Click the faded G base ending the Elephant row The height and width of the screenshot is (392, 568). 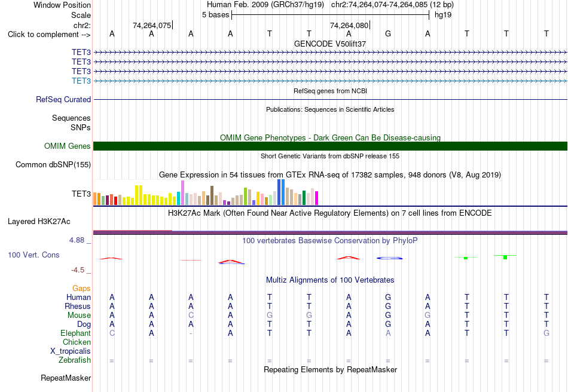coord(546,333)
